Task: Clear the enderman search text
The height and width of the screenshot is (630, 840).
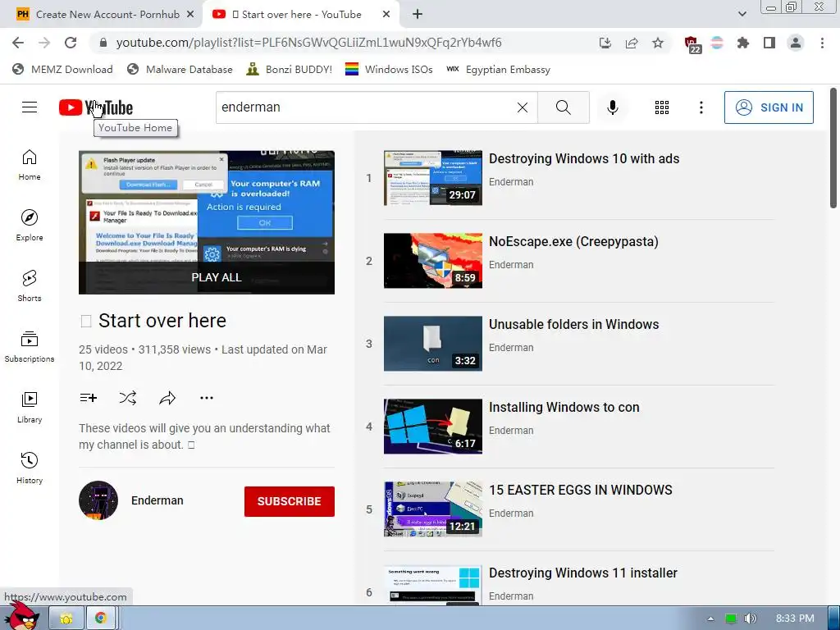Action: click(x=523, y=107)
